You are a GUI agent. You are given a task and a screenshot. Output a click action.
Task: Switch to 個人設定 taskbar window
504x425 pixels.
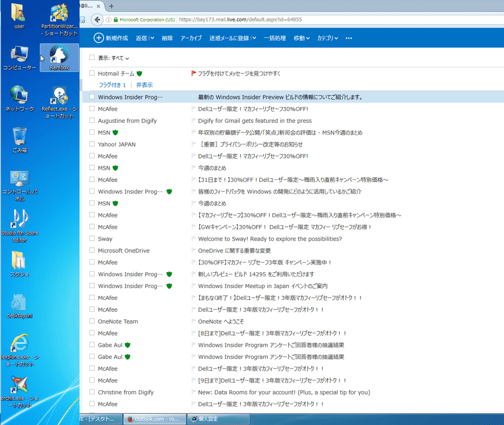click(219, 419)
